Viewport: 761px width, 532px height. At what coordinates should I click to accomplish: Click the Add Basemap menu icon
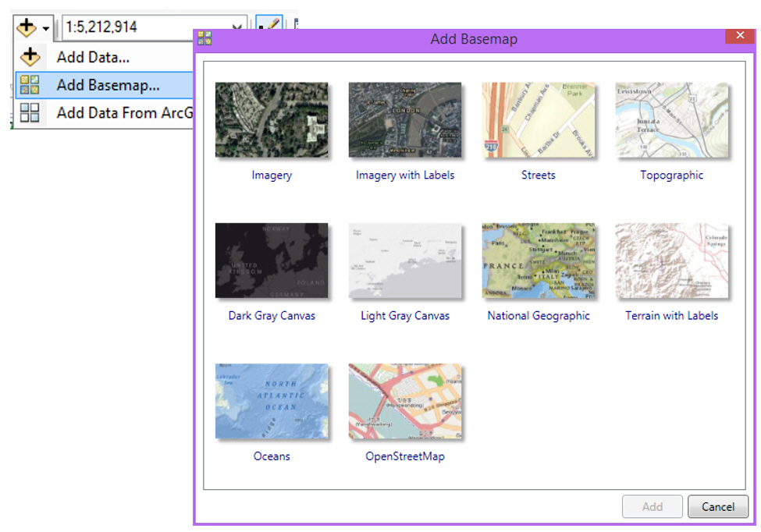tap(30, 85)
